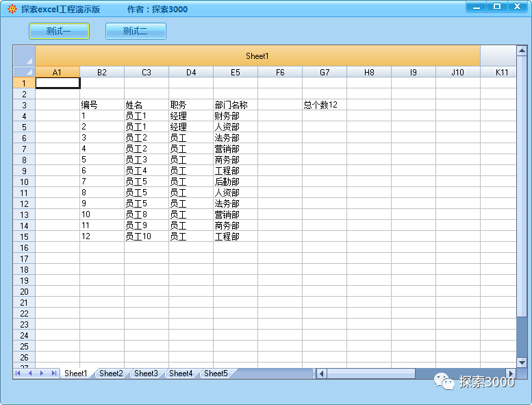The height and width of the screenshot is (405, 532).
Task: Select column header F6
Action: (x=280, y=72)
